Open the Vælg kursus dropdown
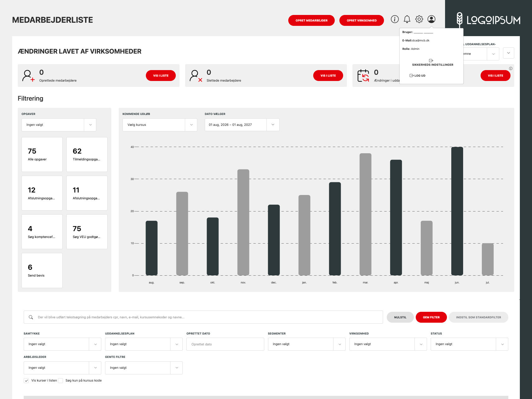The height and width of the screenshot is (399, 532). (160, 125)
